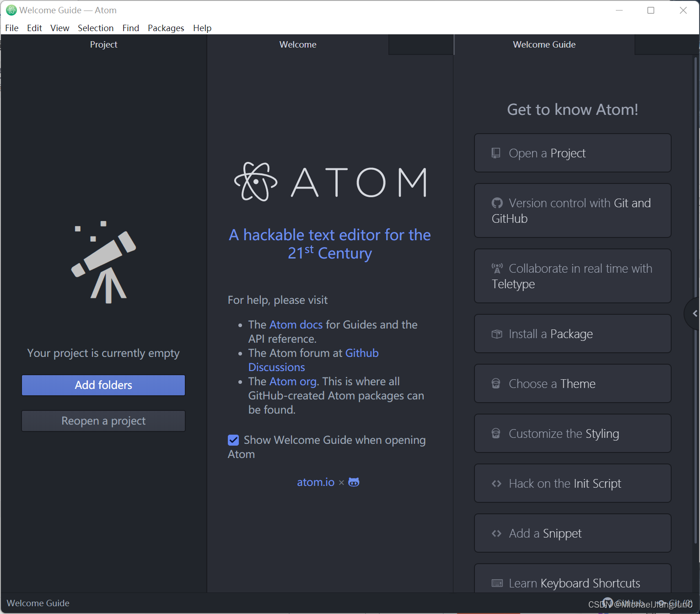
Task: Click the broadcast icon beside Collaborate in real time
Action: click(497, 268)
